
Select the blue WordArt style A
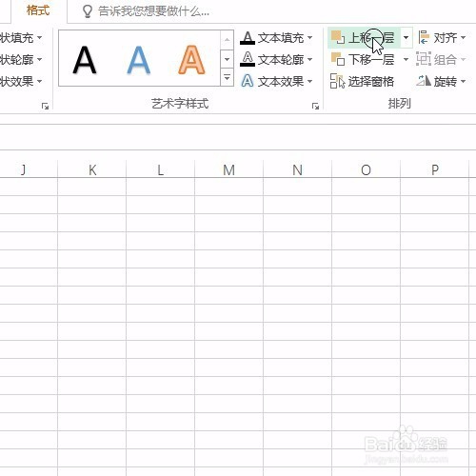click(138, 60)
